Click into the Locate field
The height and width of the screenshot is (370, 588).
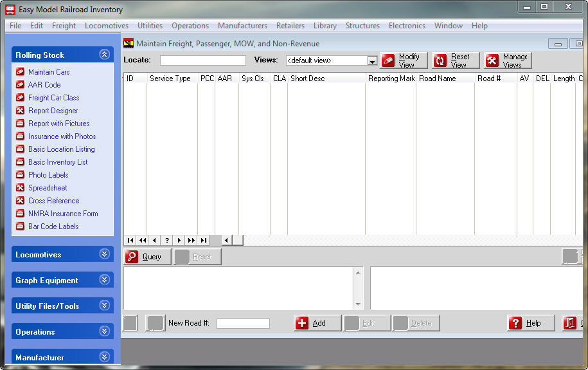(x=203, y=60)
